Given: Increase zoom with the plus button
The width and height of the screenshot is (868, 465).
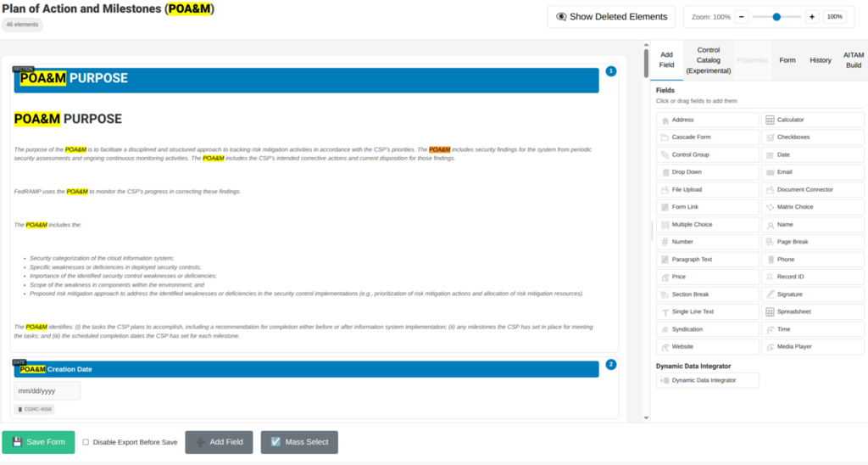Looking at the screenshot, I should point(811,17).
